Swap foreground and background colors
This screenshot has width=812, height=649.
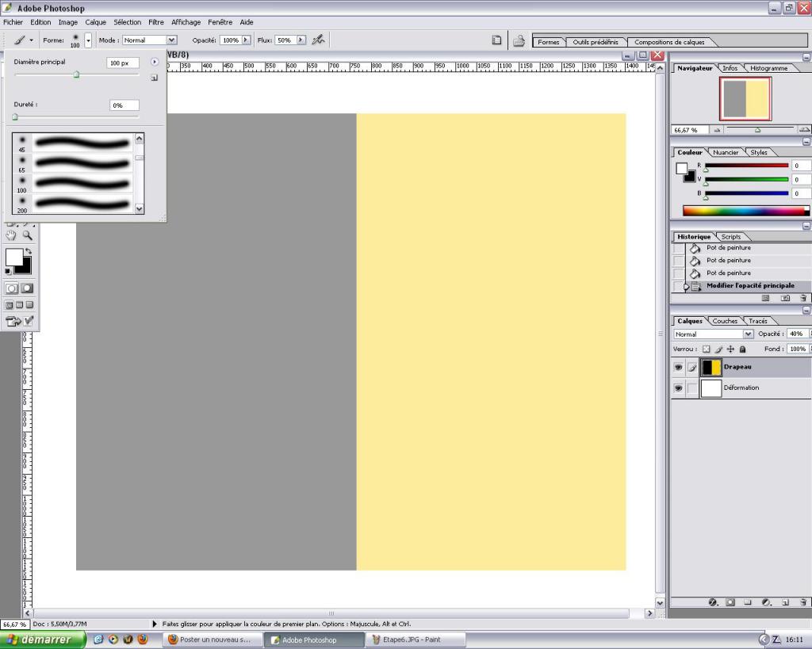click(x=29, y=251)
